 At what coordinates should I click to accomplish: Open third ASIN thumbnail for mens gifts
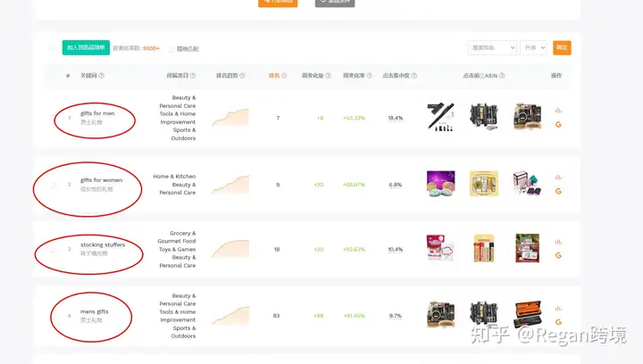(528, 314)
